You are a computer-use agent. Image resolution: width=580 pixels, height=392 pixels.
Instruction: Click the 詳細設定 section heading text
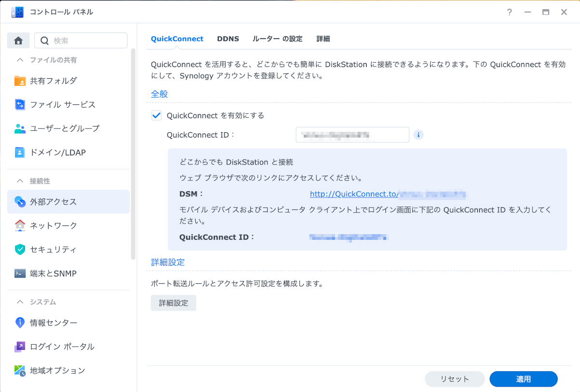[168, 263]
